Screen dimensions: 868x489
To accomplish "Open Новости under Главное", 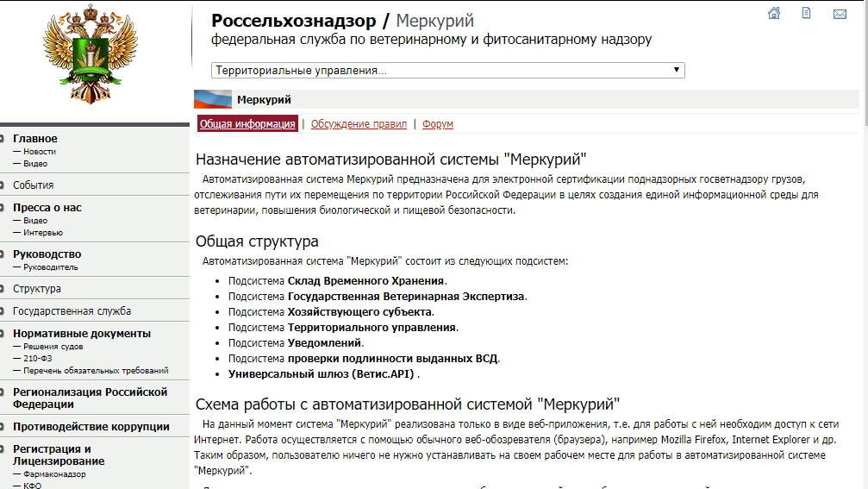I will tap(40, 151).
